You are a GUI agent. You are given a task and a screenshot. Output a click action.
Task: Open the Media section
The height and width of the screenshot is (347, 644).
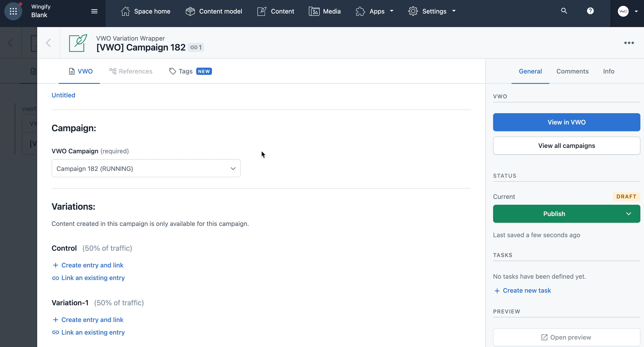325,11
